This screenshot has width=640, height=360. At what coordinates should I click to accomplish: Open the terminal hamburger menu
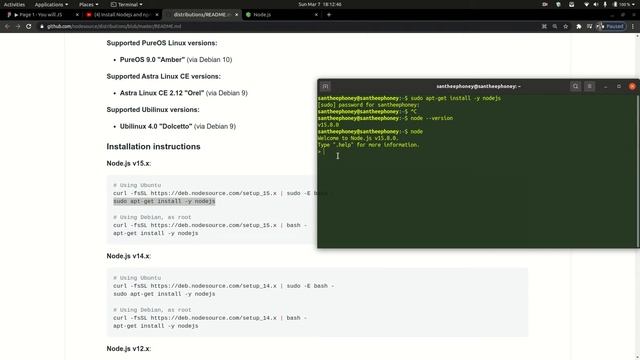pos(589,86)
